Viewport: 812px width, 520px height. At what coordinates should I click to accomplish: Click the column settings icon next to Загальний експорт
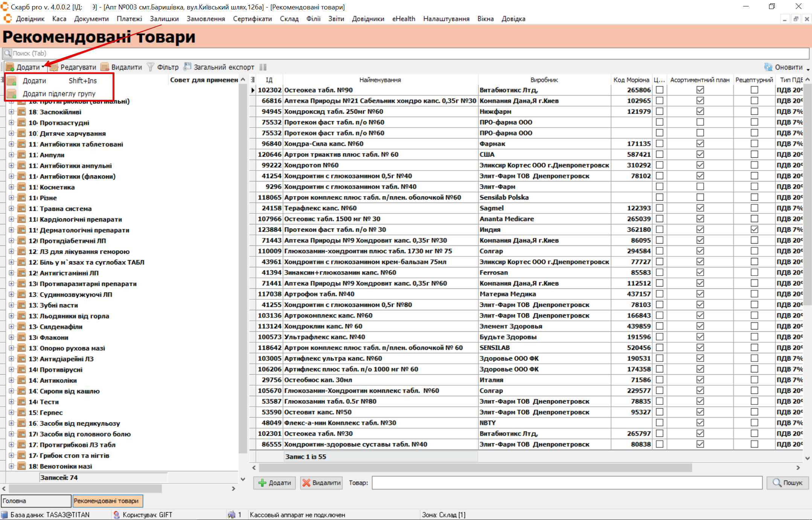(263, 67)
